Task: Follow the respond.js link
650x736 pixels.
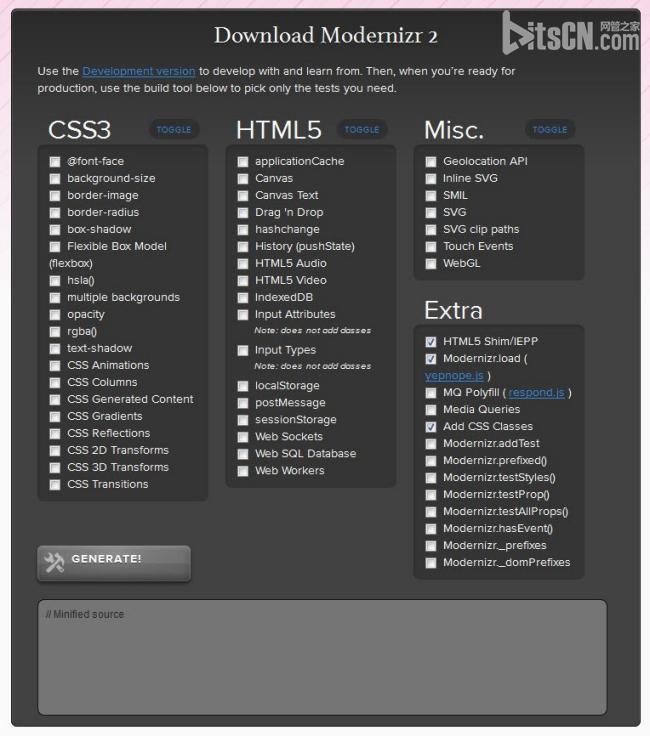Action: 539,393
